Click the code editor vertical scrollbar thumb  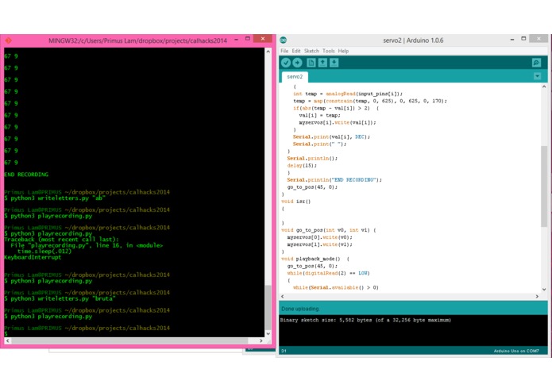544,186
